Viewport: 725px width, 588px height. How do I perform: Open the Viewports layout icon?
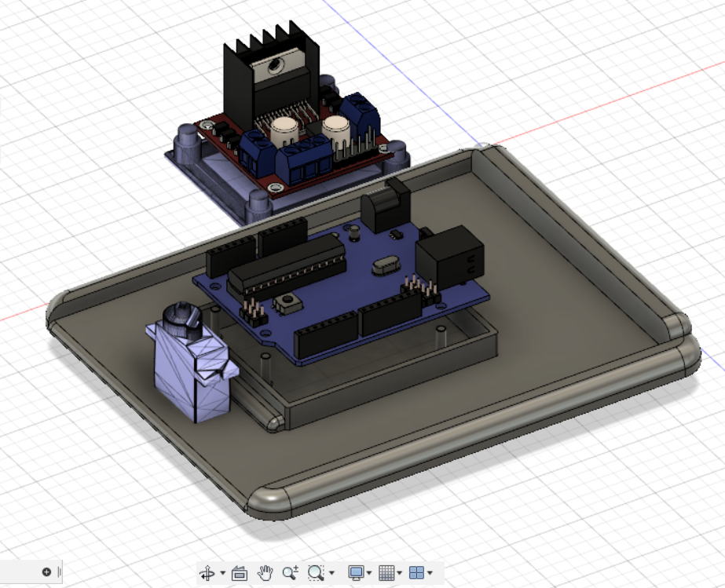click(416, 573)
